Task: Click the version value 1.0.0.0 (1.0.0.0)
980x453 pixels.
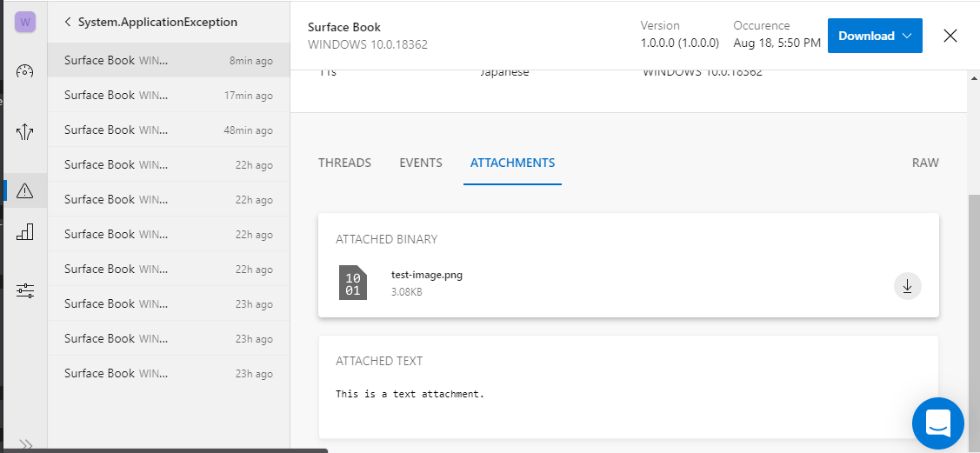Action: (x=679, y=43)
